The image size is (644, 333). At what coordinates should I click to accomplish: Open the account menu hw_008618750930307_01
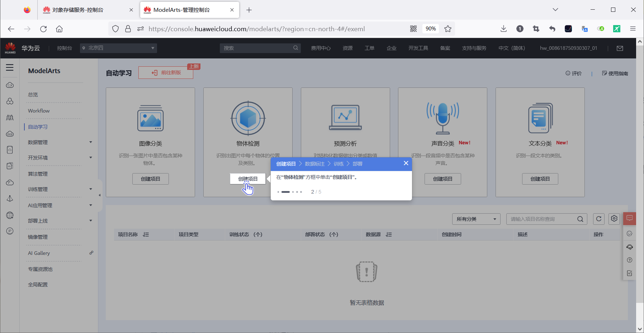point(568,48)
